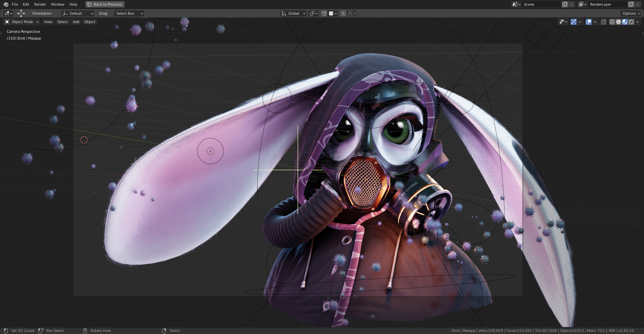This screenshot has width=644, height=334.
Task: Click the Rotate View mouse icon
Action: pos(85,331)
